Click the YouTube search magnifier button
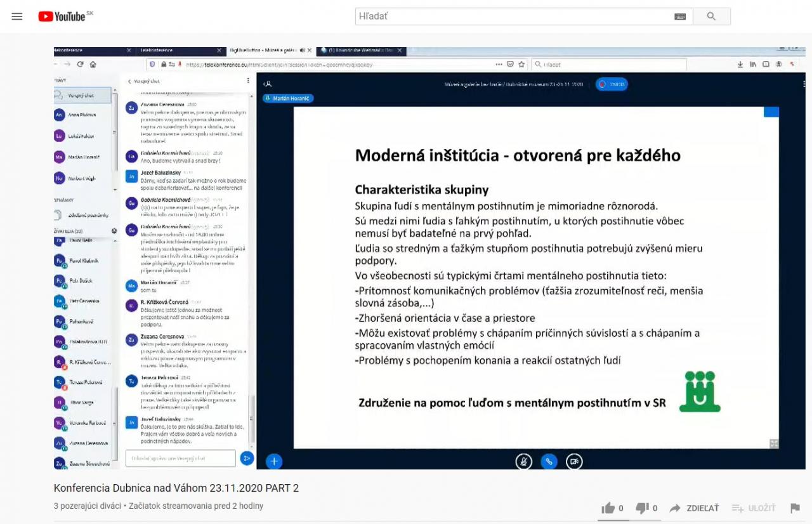The image size is (812, 524). coord(711,16)
